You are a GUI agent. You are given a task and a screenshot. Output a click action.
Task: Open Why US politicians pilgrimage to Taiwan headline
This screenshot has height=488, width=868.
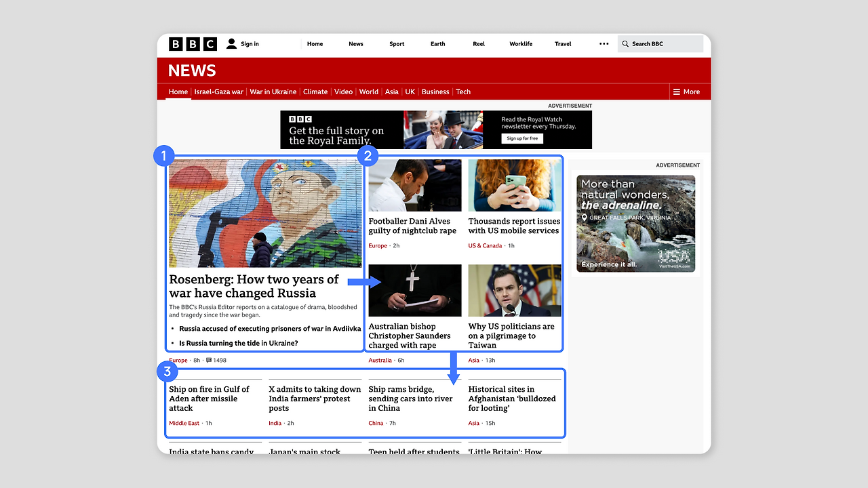[511, 335]
